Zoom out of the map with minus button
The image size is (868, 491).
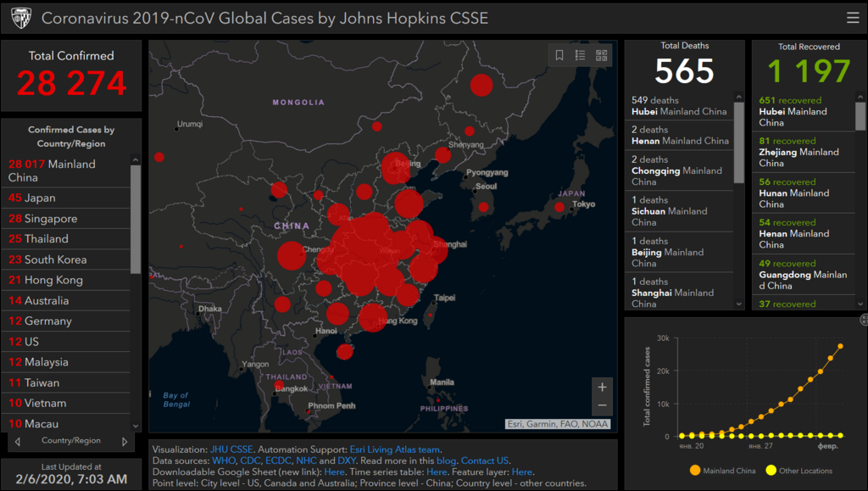point(602,405)
